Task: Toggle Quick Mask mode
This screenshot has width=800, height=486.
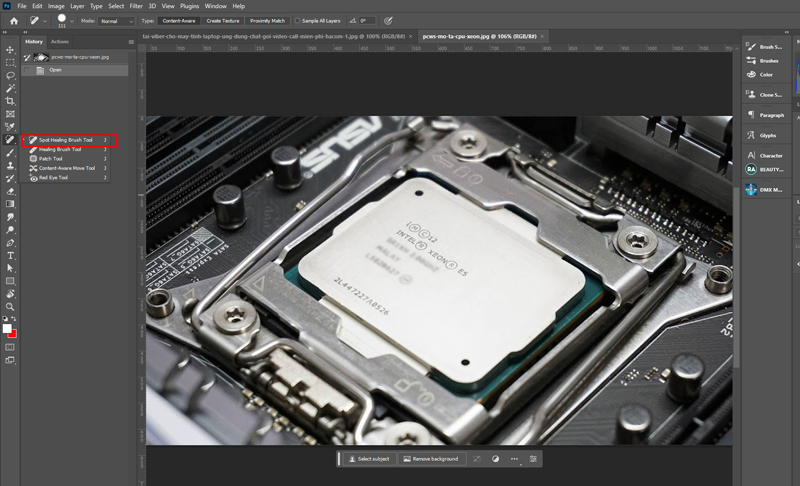Action: click(10, 347)
